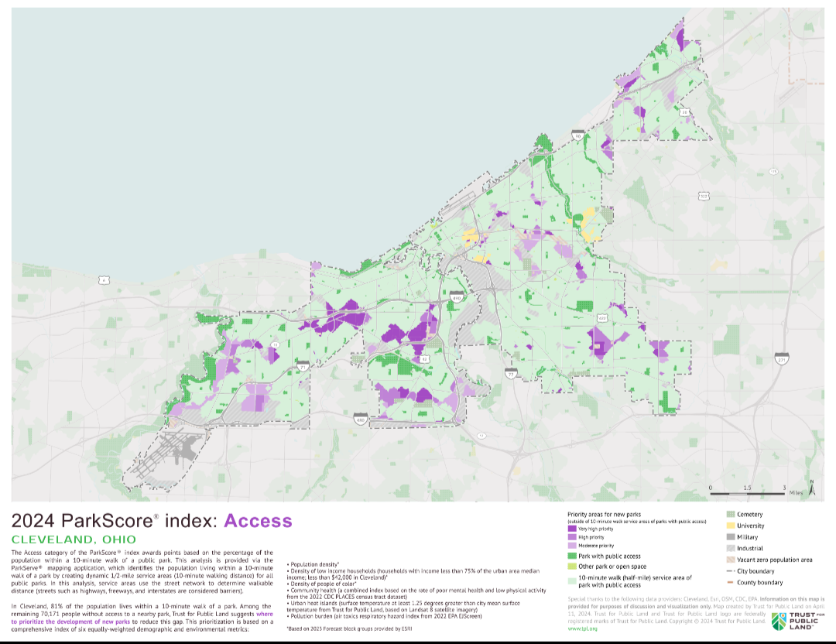Screen dimensions: 836x644
Task: Click the 'University' legend label
Action: coord(750,526)
